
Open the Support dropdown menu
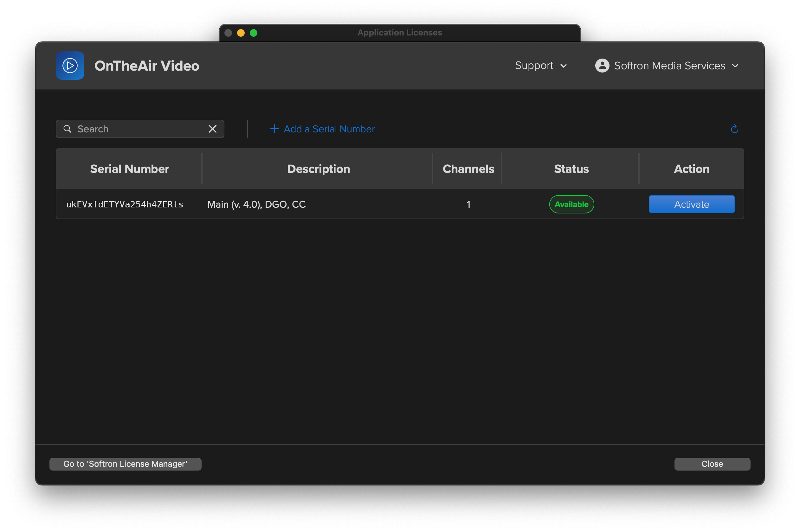[541, 66]
